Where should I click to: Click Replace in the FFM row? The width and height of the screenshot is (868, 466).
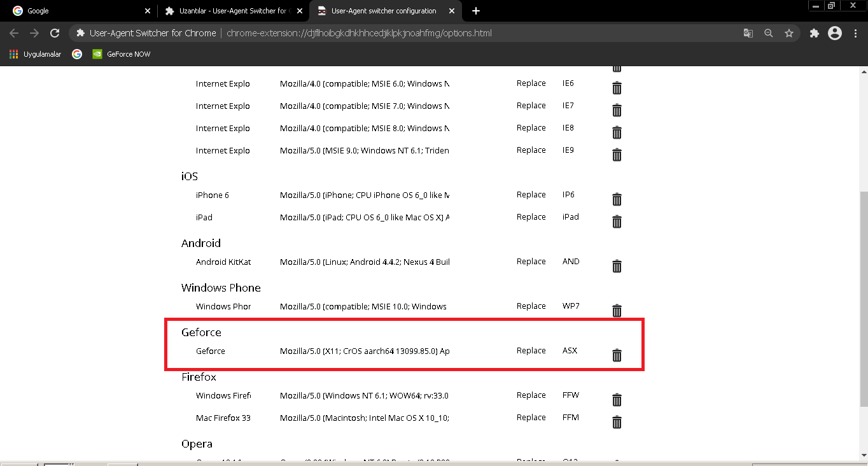click(x=531, y=418)
